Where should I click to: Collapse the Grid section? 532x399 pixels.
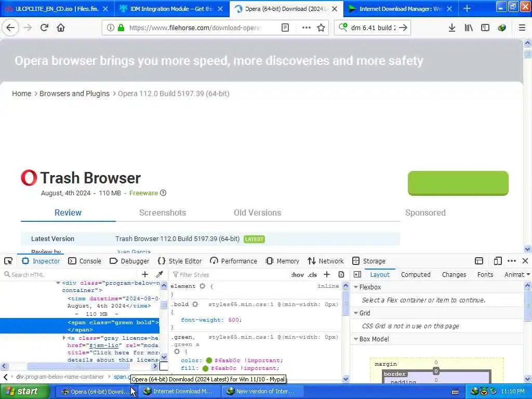(x=356, y=313)
